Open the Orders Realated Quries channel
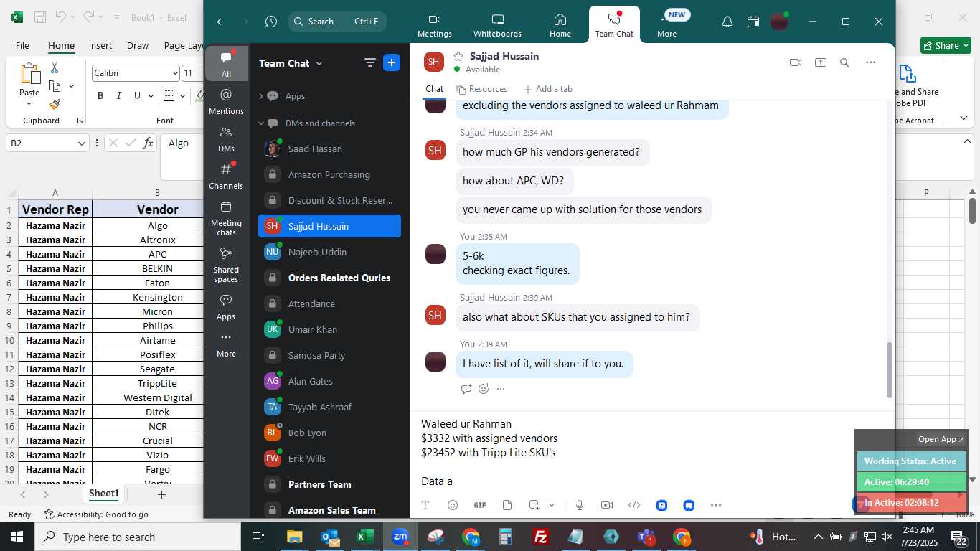The width and height of the screenshot is (980, 551). point(329,278)
